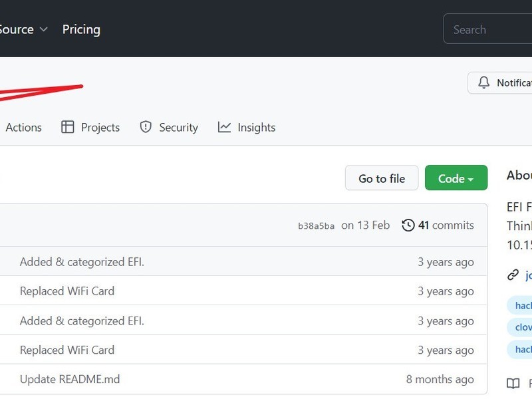Click the Readme book icon
Image resolution: width=532 pixels, height=399 pixels.
coord(513,384)
